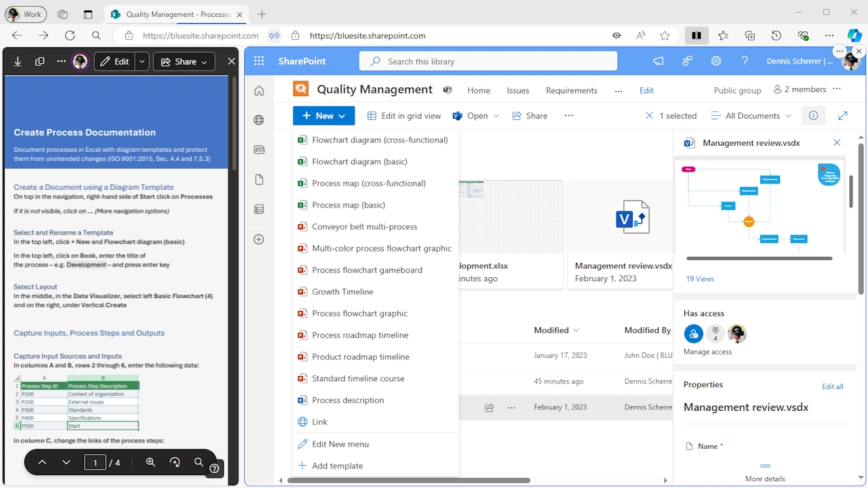868x488 pixels.
Task: Click the 2 members link
Action: tap(800, 89)
